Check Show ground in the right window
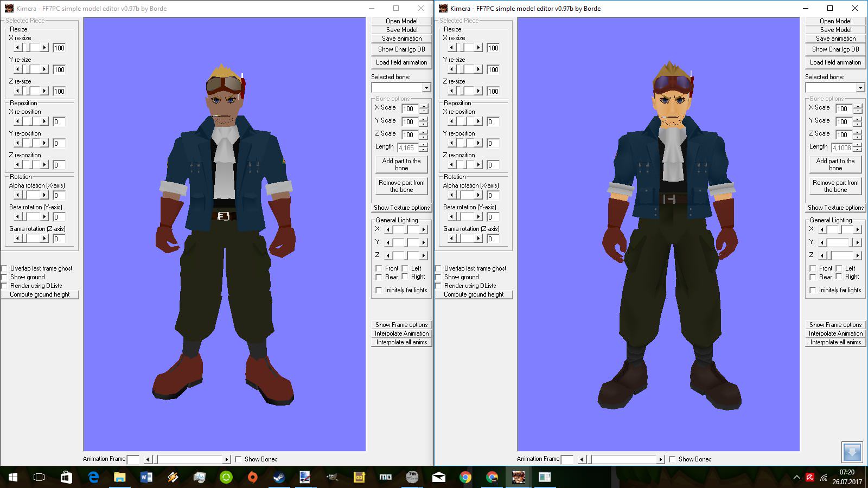This screenshot has height=488, width=868. coord(438,277)
